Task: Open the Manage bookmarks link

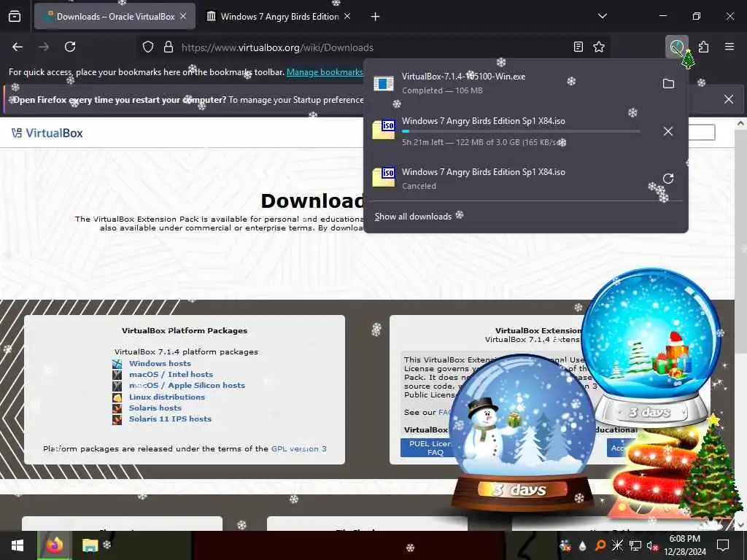Action: coord(325,72)
